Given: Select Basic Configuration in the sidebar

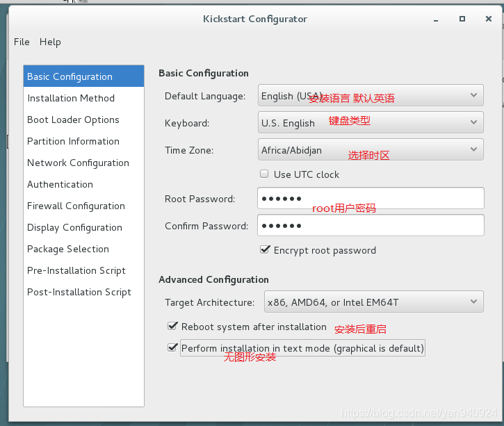Looking at the screenshot, I should (83, 76).
